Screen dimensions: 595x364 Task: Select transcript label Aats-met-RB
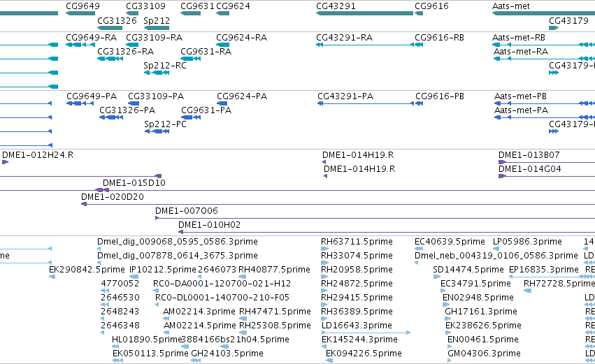point(519,38)
